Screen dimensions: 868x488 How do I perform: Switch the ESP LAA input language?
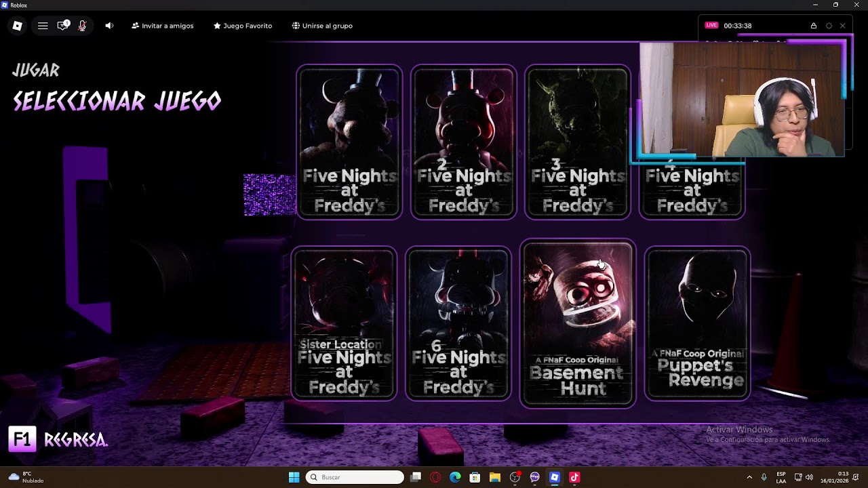click(781, 477)
